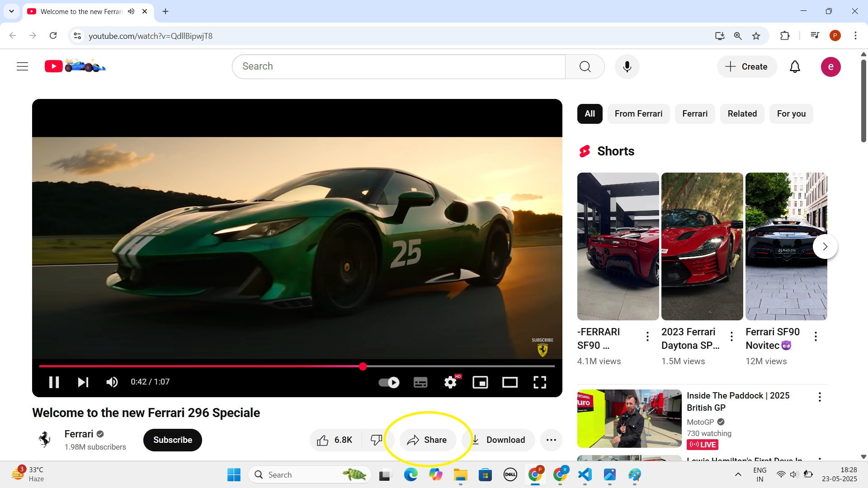Open the miniplayer

(x=480, y=383)
